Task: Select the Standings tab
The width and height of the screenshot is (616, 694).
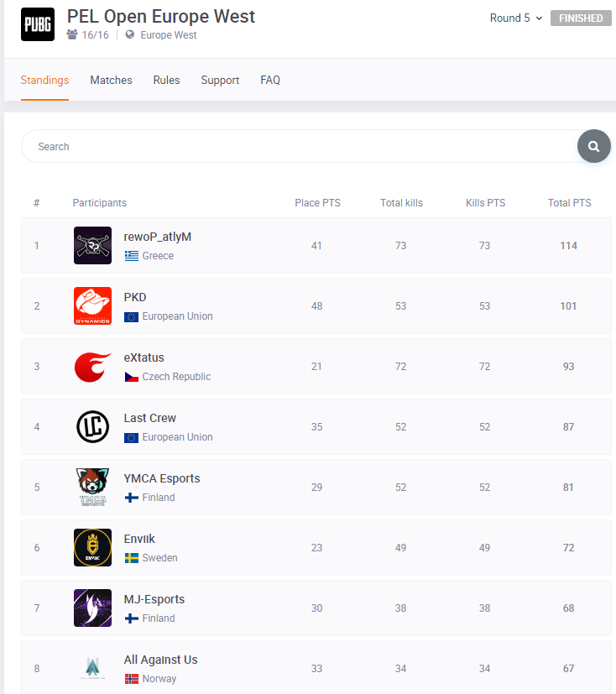Action: [x=44, y=80]
